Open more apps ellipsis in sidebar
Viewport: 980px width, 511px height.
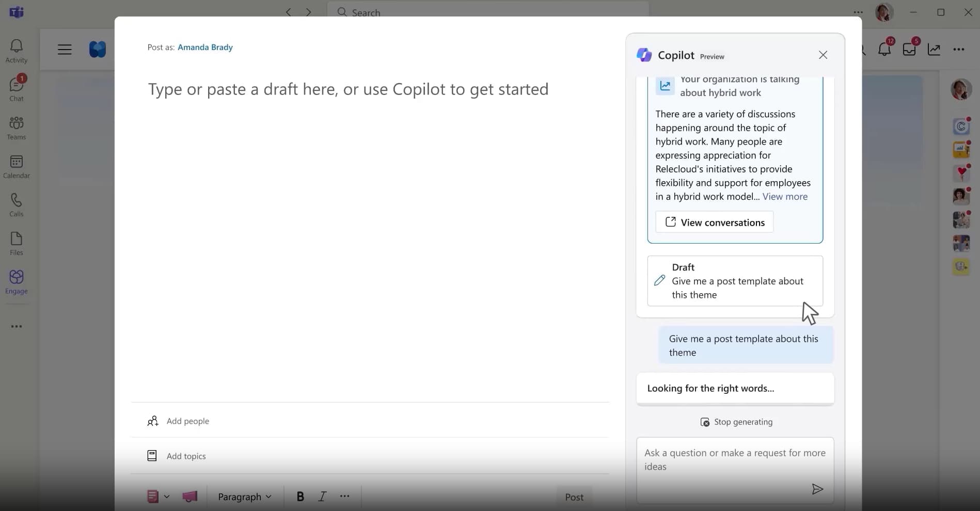[x=17, y=326]
